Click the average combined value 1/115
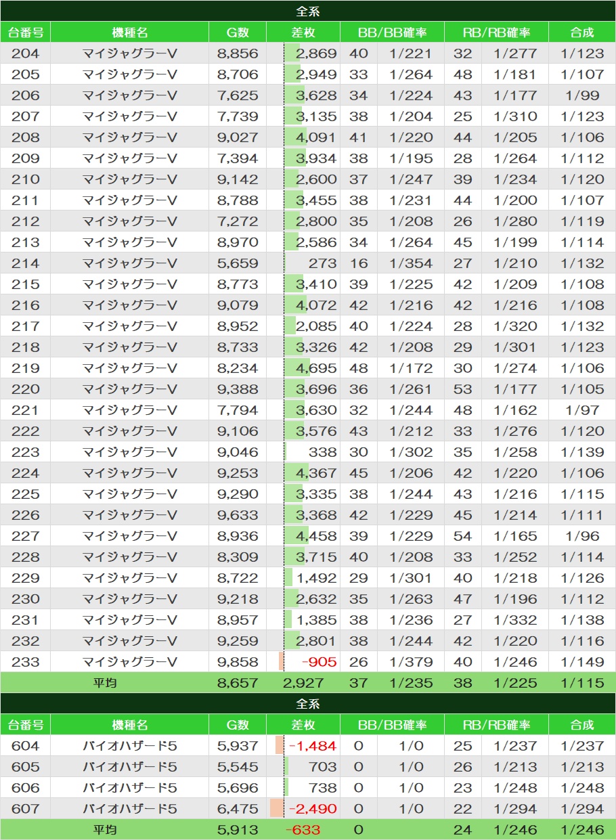This screenshot has height=840, width=616. (582, 683)
